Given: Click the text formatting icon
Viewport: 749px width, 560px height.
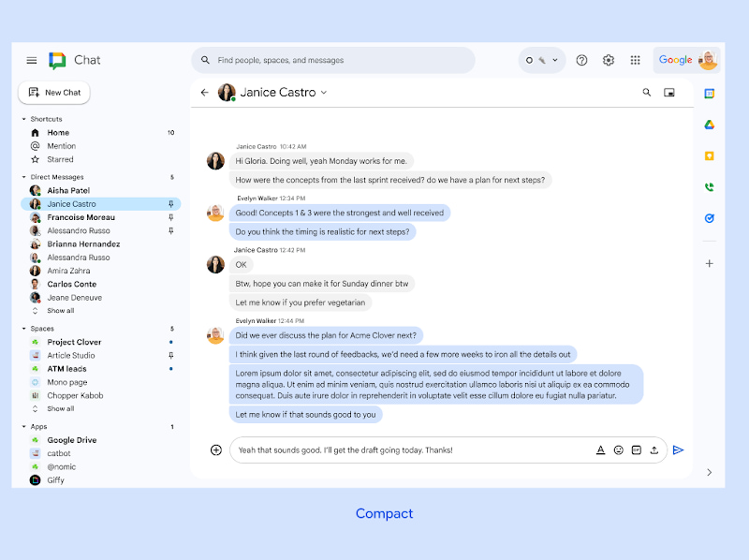Looking at the screenshot, I should (x=600, y=449).
